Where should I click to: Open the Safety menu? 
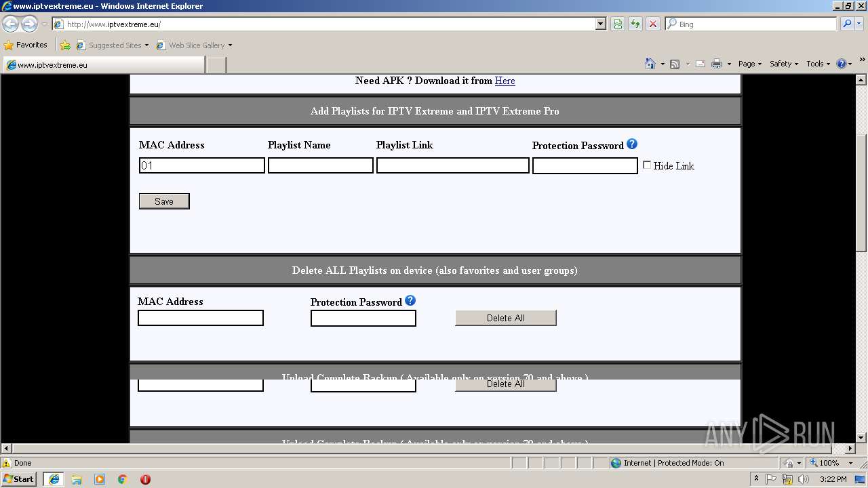[x=784, y=64]
